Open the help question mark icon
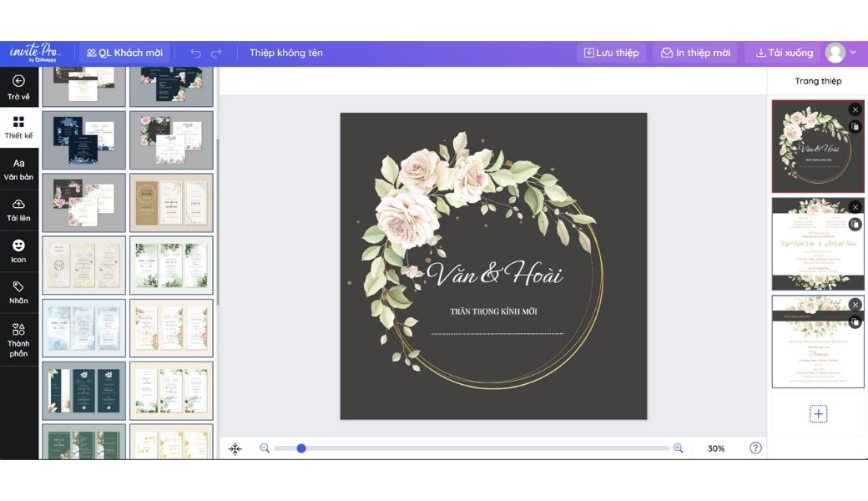Image resolution: width=868 pixels, height=501 pixels. 755,448
